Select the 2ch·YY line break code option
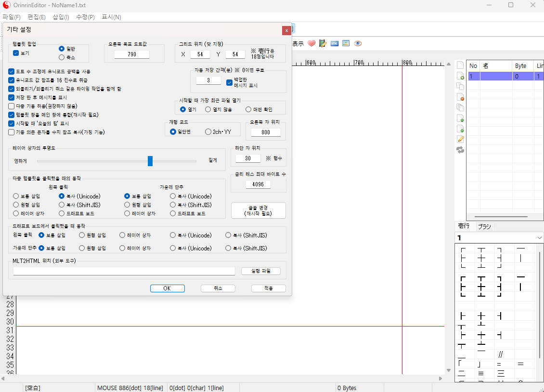 click(208, 132)
